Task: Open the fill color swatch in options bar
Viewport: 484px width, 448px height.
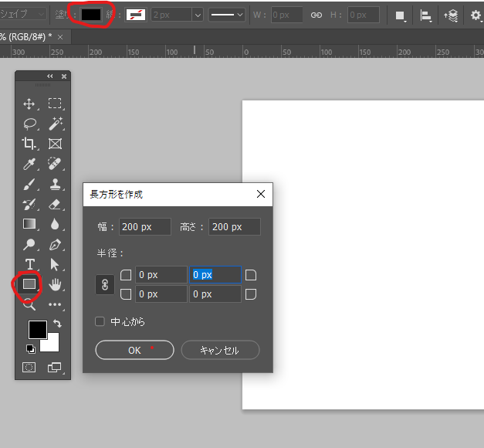Action: pyautogui.click(x=91, y=15)
